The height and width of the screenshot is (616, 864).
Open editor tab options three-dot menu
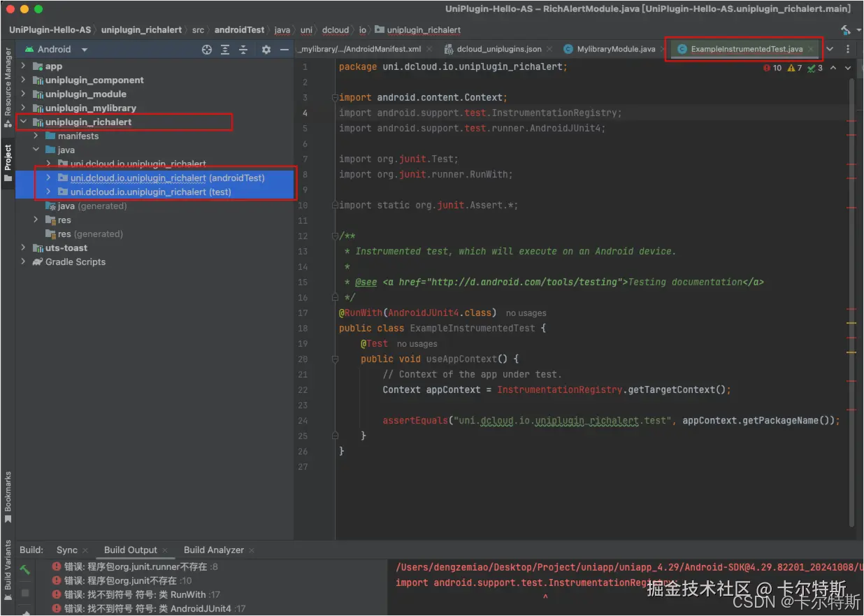(848, 49)
